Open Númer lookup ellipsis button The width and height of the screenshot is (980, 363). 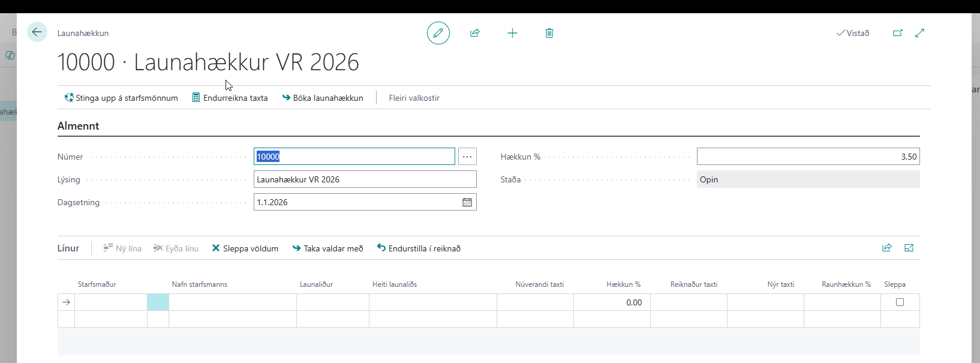(467, 157)
